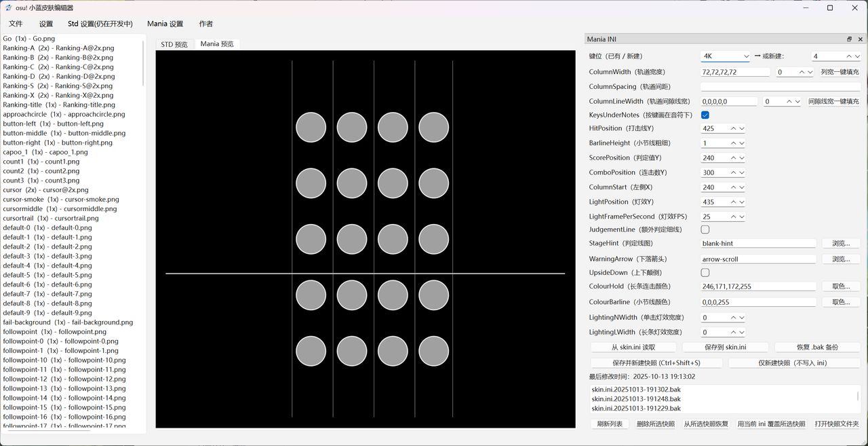Image resolution: width=868 pixels, height=446 pixels.
Task: Increase LightingLWidth with up arrow
Action: tap(734, 332)
